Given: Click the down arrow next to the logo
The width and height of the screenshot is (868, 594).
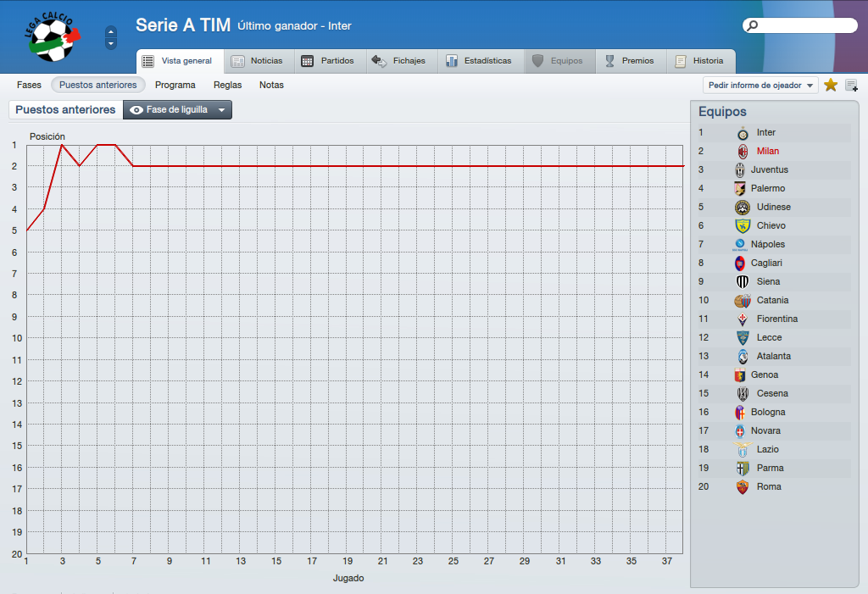Looking at the screenshot, I should click(111, 44).
